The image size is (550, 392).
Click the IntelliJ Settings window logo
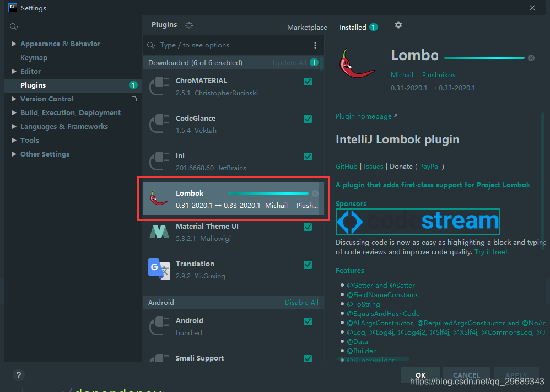click(x=13, y=8)
